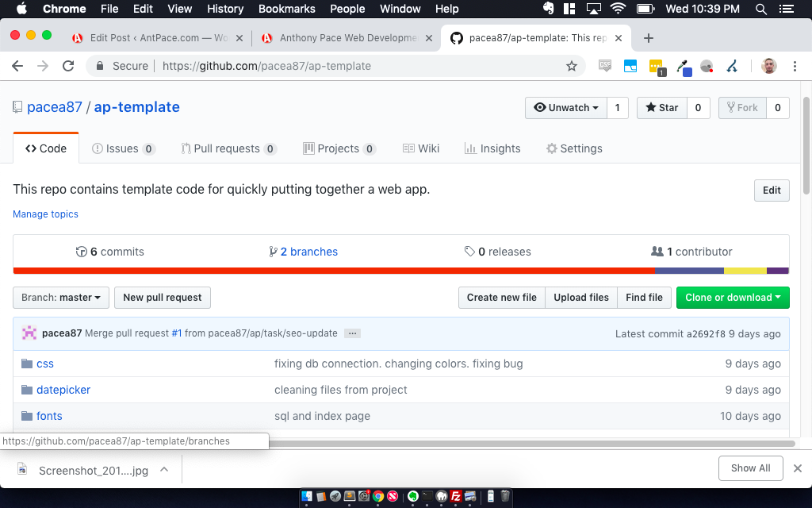Click the forward navigation arrow

(x=43, y=66)
